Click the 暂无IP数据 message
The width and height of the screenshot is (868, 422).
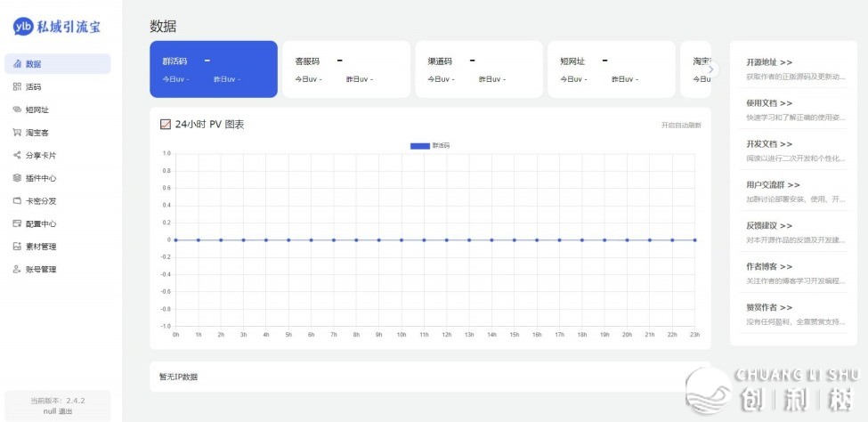(178, 377)
